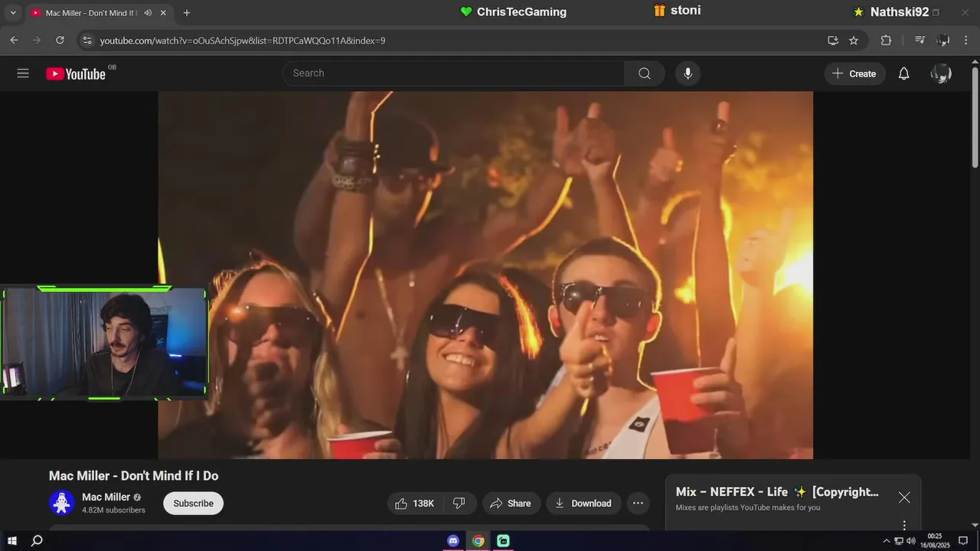
Task: Install app icon in address bar
Action: 833,41
